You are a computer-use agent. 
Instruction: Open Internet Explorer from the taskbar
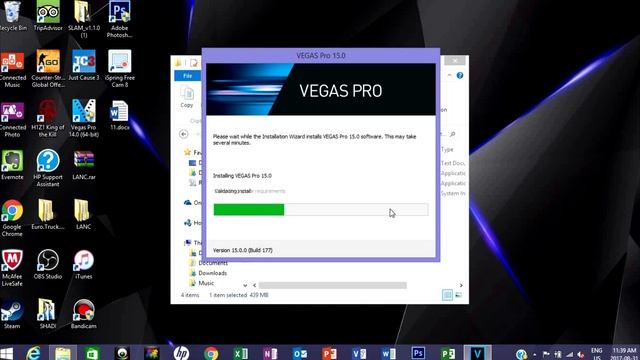coord(33,353)
